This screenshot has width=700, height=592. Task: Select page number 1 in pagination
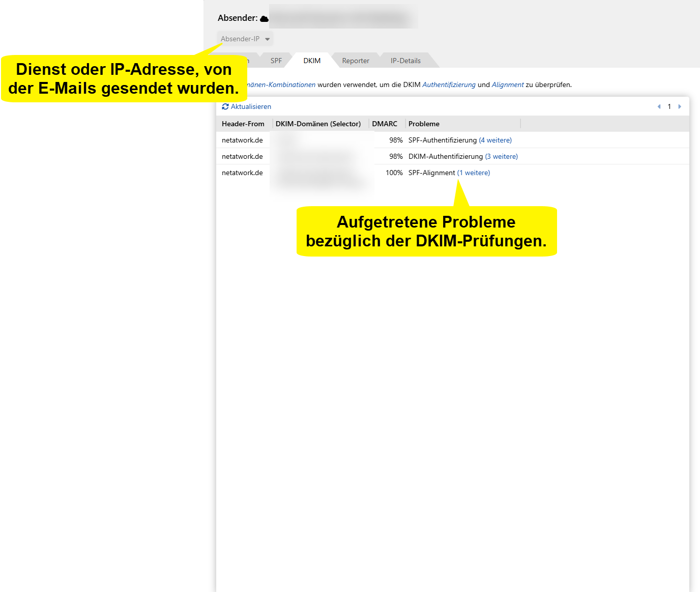click(x=669, y=106)
